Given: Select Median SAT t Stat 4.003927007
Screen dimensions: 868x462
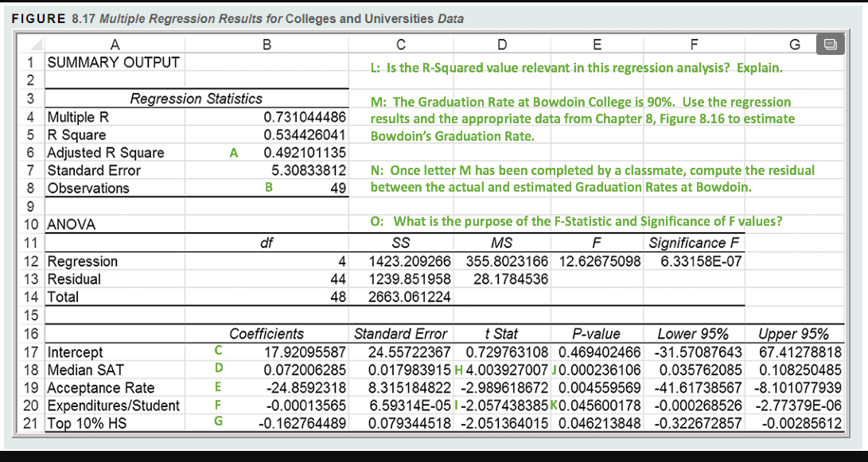Looking at the screenshot, I should 508,370.
